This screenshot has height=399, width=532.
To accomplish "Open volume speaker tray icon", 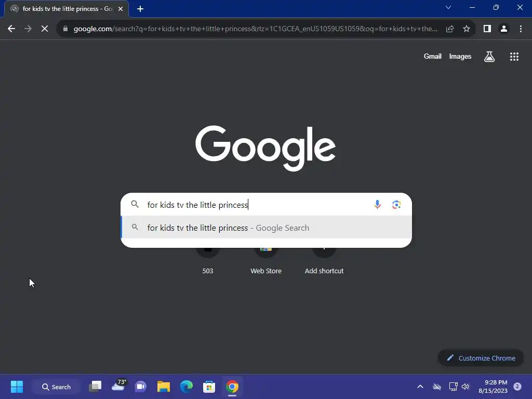I will click(x=465, y=387).
